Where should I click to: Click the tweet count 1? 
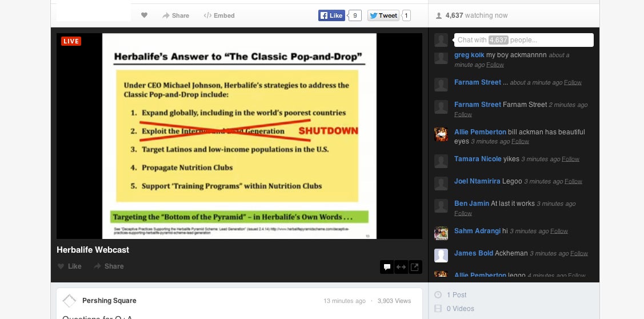coord(406,15)
